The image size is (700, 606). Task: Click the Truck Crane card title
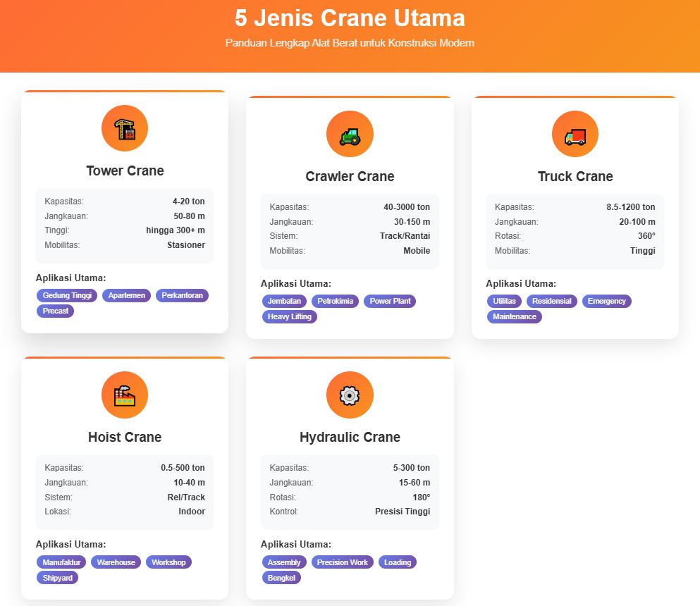tap(575, 176)
